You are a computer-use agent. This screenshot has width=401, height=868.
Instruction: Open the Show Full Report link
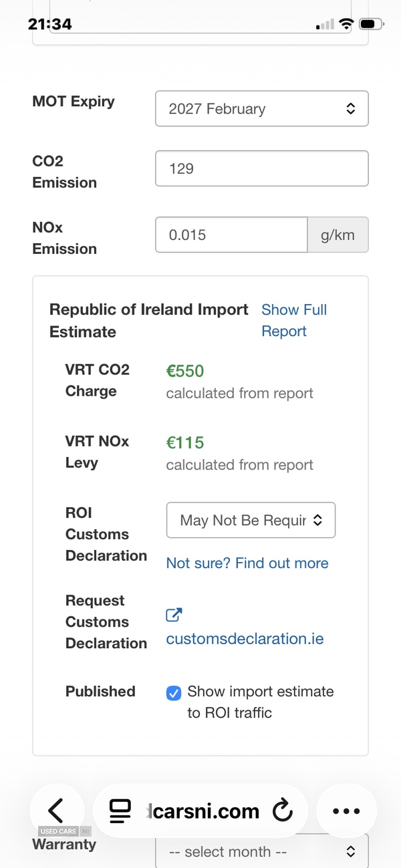pyautogui.click(x=293, y=321)
